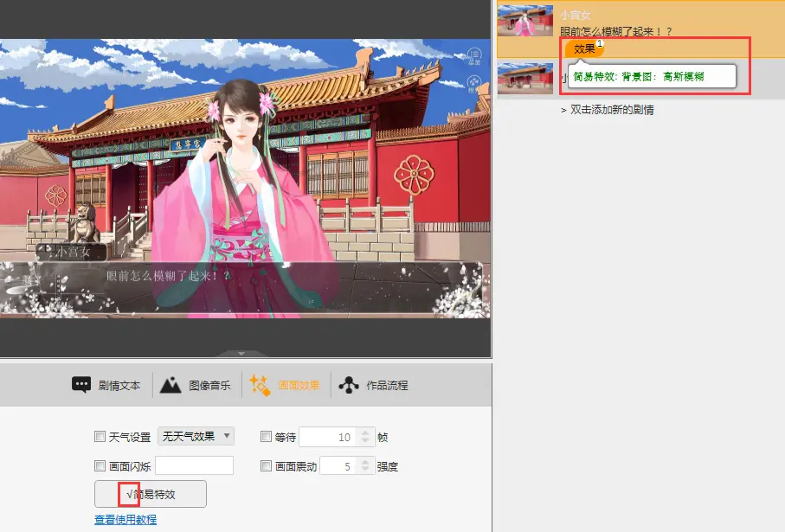This screenshot has height=532, width=785.
Task: Enable the 天气设置 checkbox
Action: coord(100,437)
